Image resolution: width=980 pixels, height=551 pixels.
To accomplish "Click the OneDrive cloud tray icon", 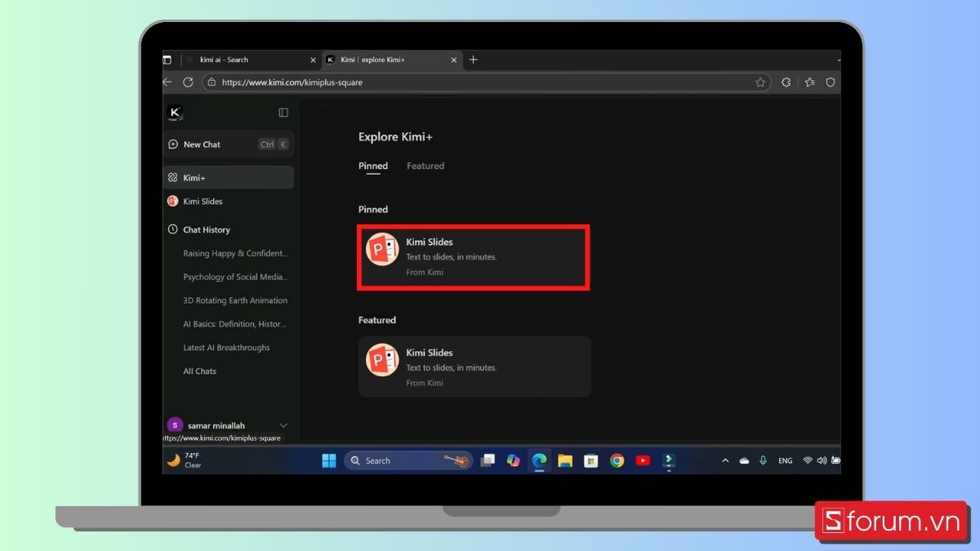I will click(x=744, y=460).
